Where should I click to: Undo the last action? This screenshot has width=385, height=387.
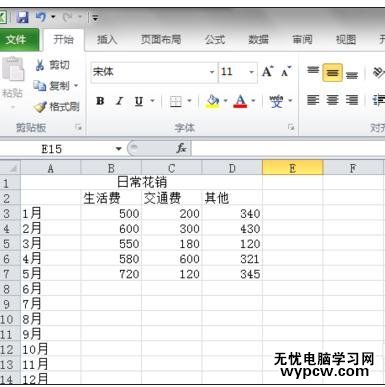click(x=41, y=17)
